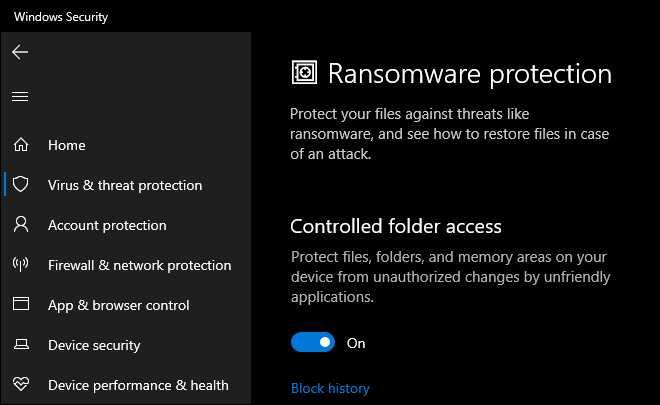Open Account protection section
Screen dimensions: 660x405
click(107, 225)
